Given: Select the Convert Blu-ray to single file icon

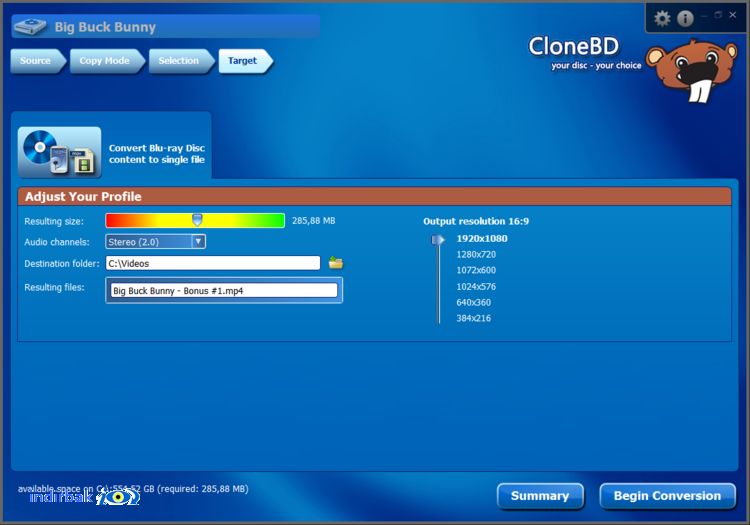Looking at the screenshot, I should 59,153.
